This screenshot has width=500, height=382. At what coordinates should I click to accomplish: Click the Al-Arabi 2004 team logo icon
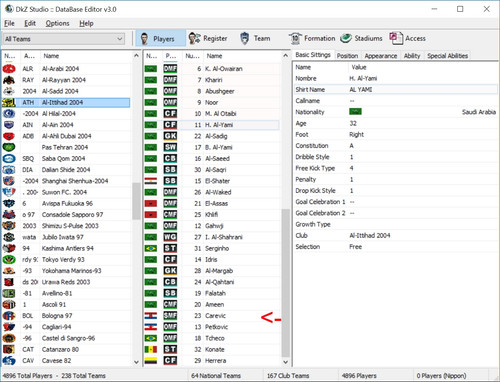pyautogui.click(x=9, y=69)
